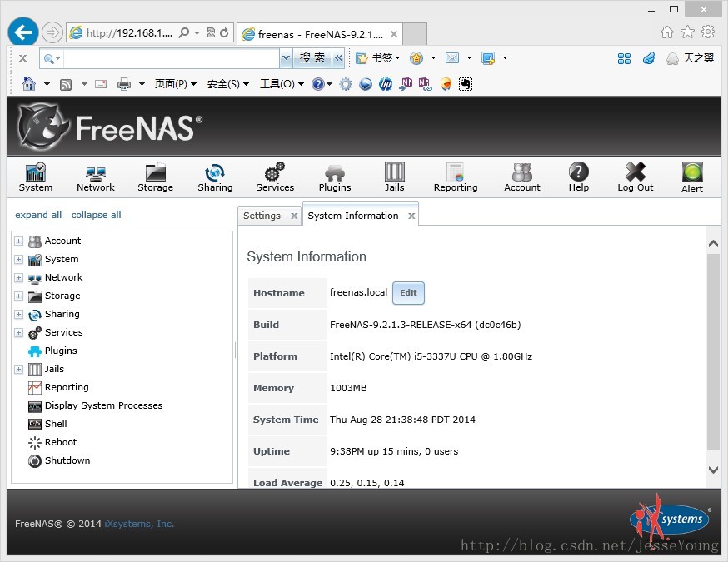The image size is (728, 562).
Task: Open the Plugins toolbar icon
Action: [335, 177]
